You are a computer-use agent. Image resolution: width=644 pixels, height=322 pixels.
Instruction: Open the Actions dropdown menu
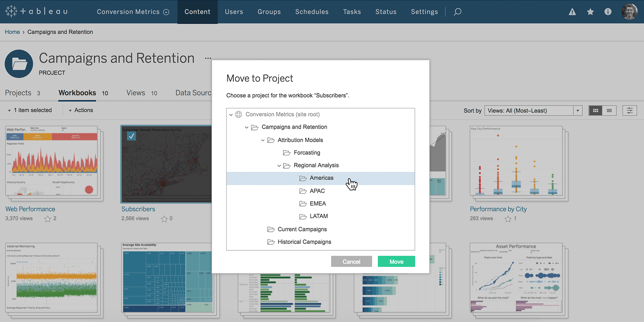80,110
